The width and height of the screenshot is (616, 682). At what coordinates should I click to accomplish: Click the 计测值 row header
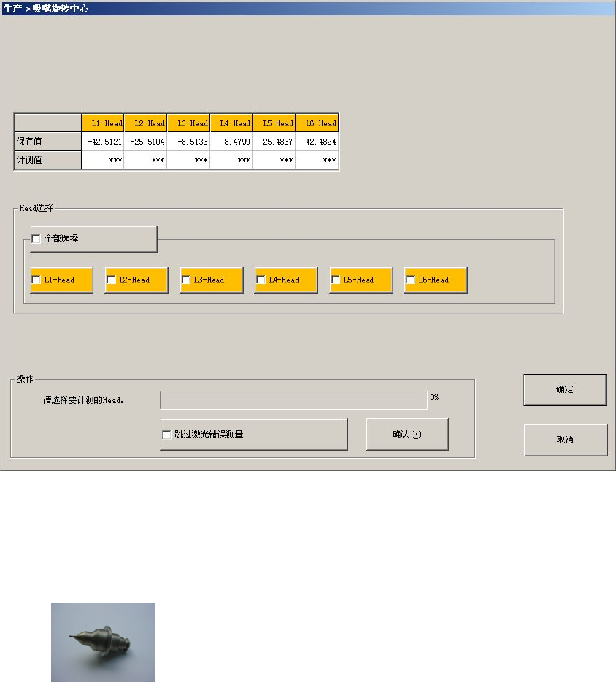pos(48,160)
